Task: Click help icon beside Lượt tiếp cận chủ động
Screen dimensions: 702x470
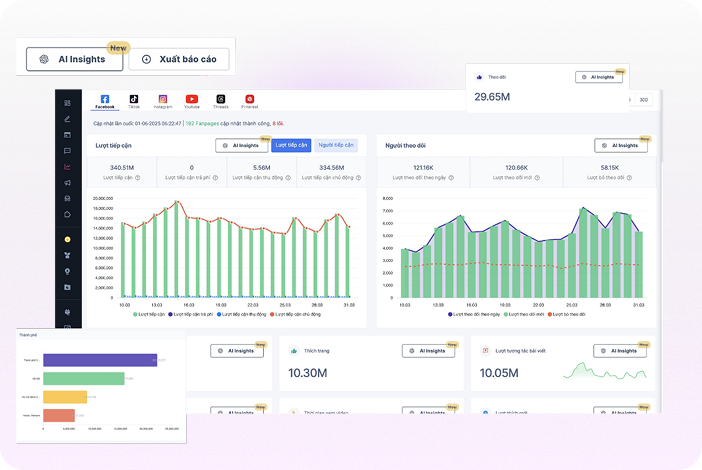Action: coord(358,178)
